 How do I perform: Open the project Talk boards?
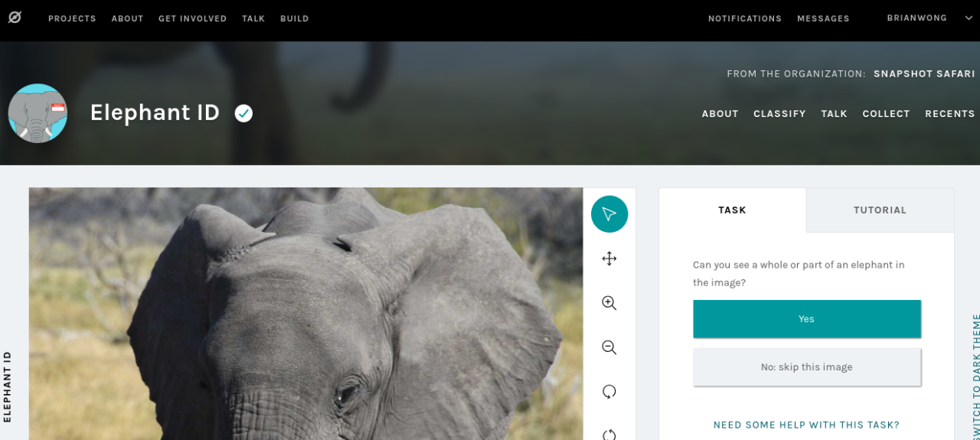[834, 114]
